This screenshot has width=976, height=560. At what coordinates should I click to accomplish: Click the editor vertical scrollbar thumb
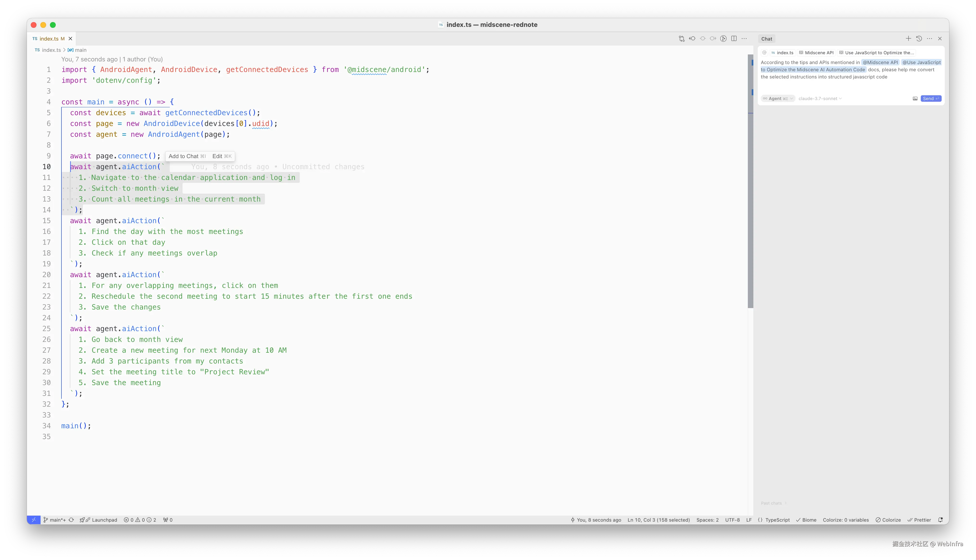(x=750, y=181)
